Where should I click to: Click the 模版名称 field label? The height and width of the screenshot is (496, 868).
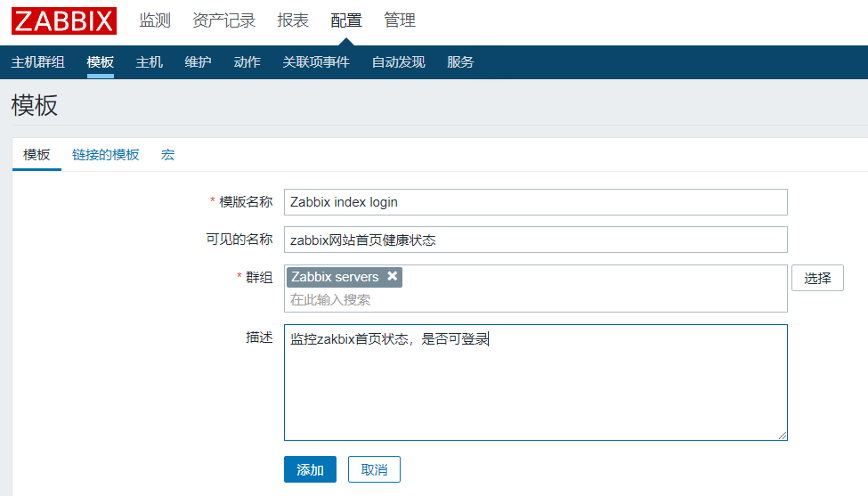tap(246, 202)
